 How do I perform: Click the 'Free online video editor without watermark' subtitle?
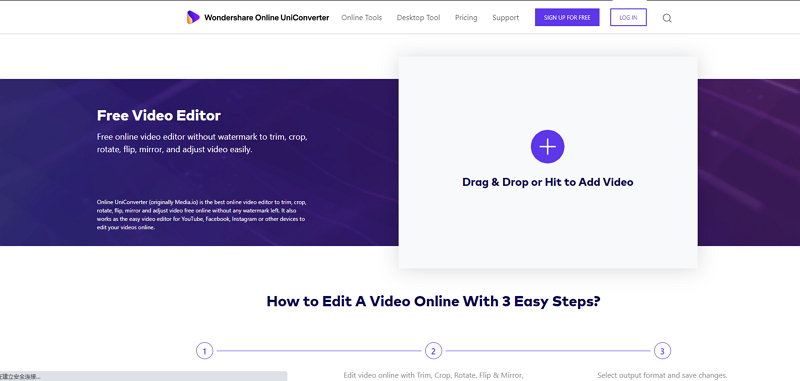point(202,143)
